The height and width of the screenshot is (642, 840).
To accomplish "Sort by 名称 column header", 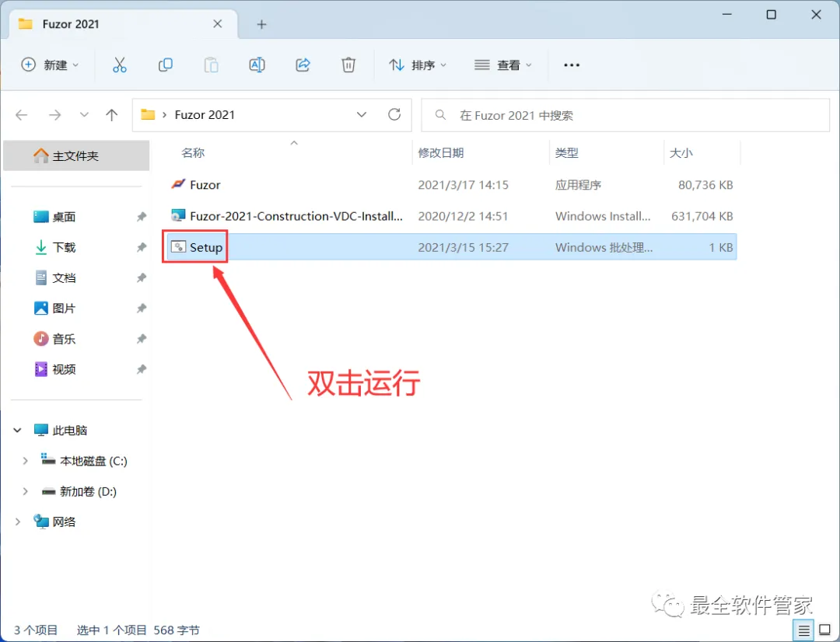I will click(x=193, y=152).
